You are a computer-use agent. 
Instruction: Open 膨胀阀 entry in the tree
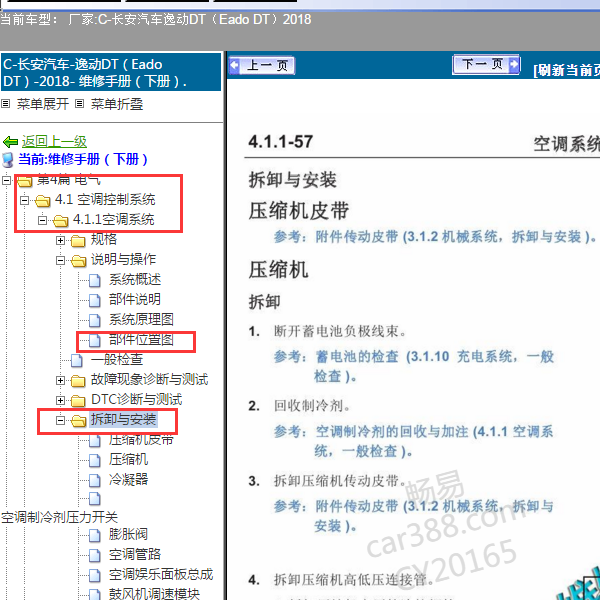128,535
